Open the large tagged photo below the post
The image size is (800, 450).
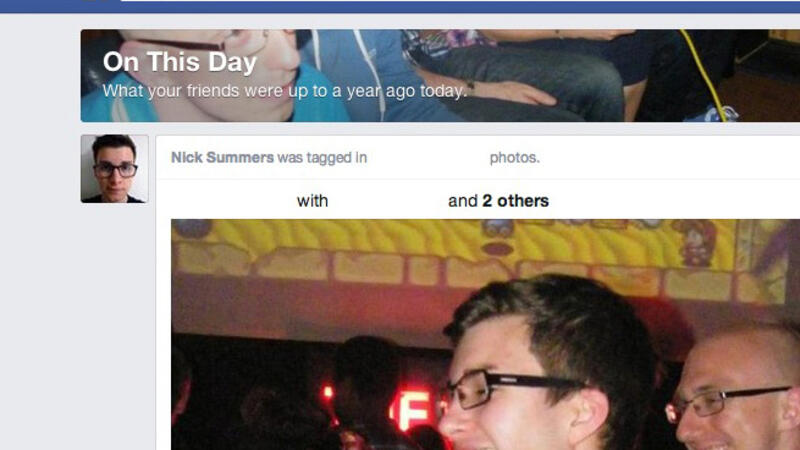click(485, 335)
